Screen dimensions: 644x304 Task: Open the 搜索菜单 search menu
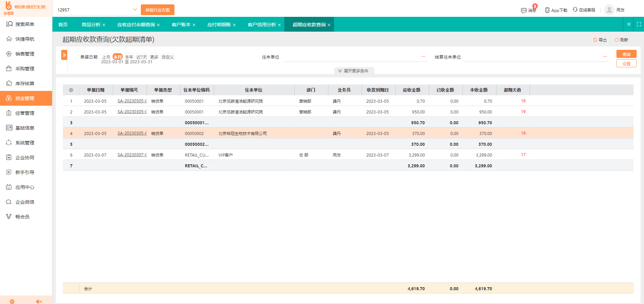[20, 24]
